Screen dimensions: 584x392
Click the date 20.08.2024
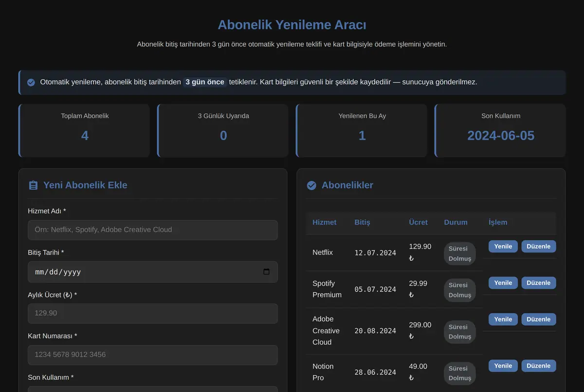(x=375, y=331)
